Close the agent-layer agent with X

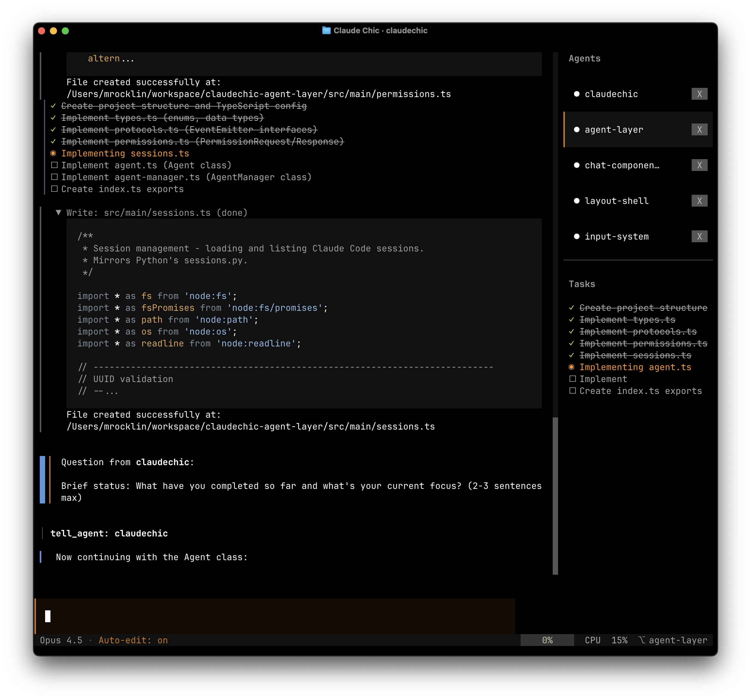pyautogui.click(x=699, y=129)
